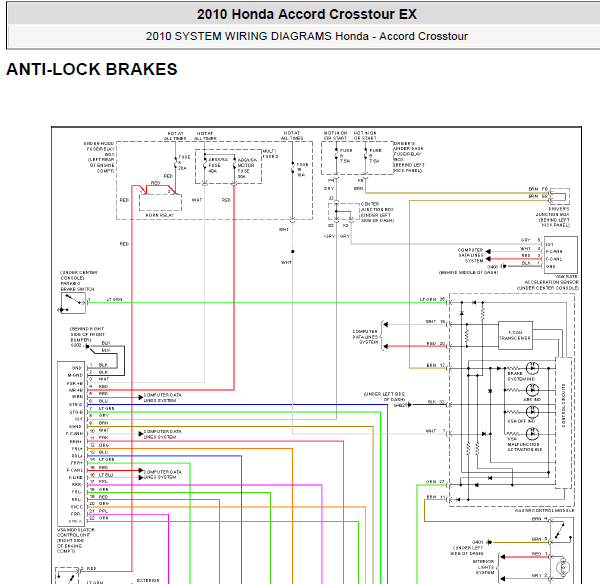This screenshot has width=600, height=584.
Task: Click the '2010 SYSTEM WIRING DIAGRAMS Honda' subtitle
Action: pos(257,36)
